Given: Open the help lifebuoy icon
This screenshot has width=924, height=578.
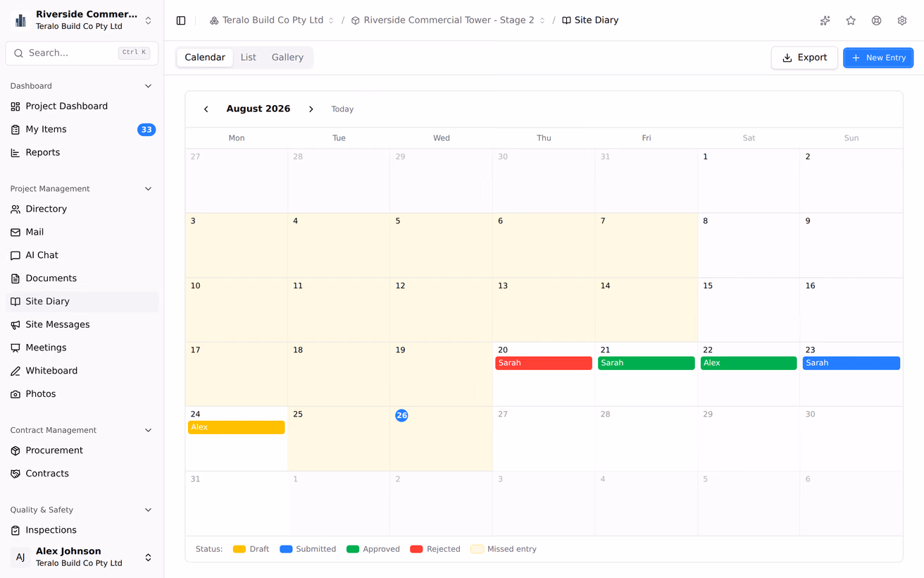Looking at the screenshot, I should point(876,20).
